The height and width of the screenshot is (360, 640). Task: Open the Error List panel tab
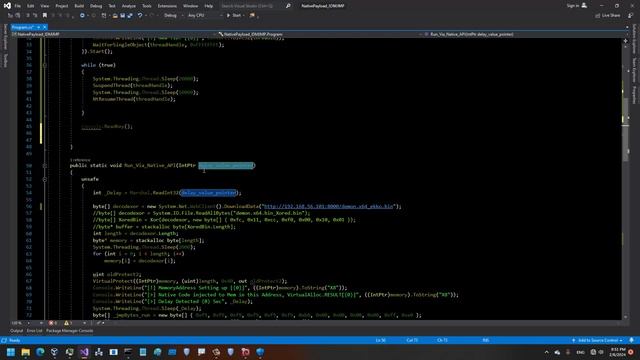pyautogui.click(x=35, y=331)
